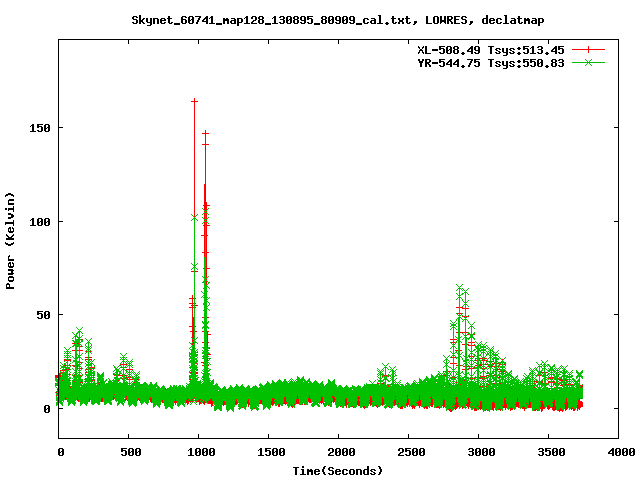Click y-axis tick label 150
This screenshot has width=640, height=480.
click(x=40, y=128)
